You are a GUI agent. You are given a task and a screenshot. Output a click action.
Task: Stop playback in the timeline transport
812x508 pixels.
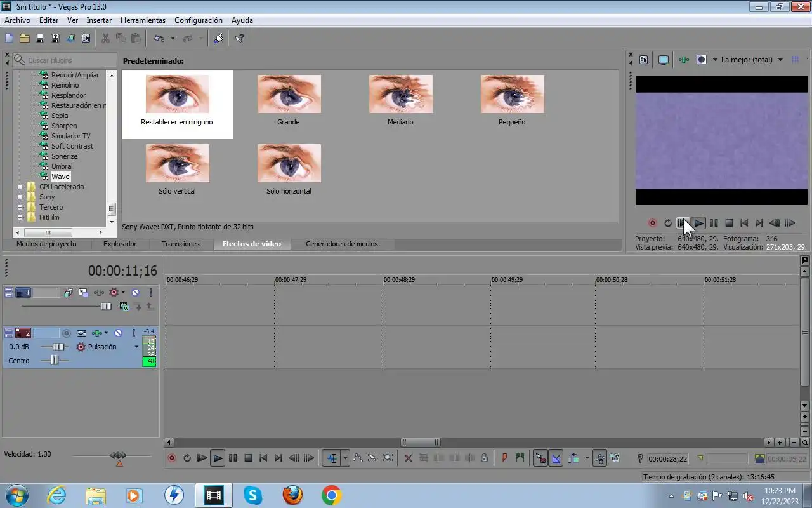(x=248, y=458)
